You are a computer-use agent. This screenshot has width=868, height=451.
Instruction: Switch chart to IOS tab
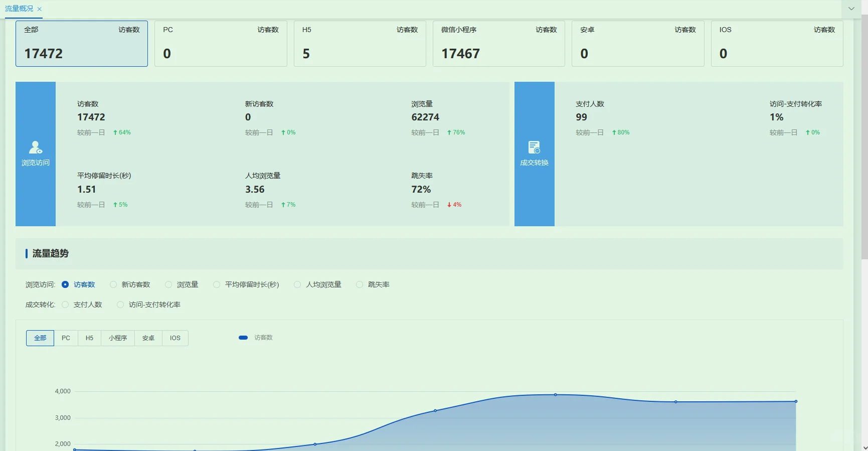tap(175, 338)
